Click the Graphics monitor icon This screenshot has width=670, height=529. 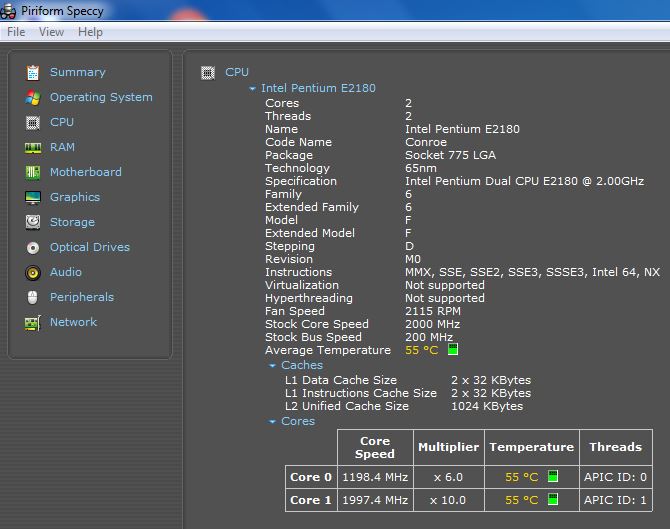pyautogui.click(x=32, y=197)
